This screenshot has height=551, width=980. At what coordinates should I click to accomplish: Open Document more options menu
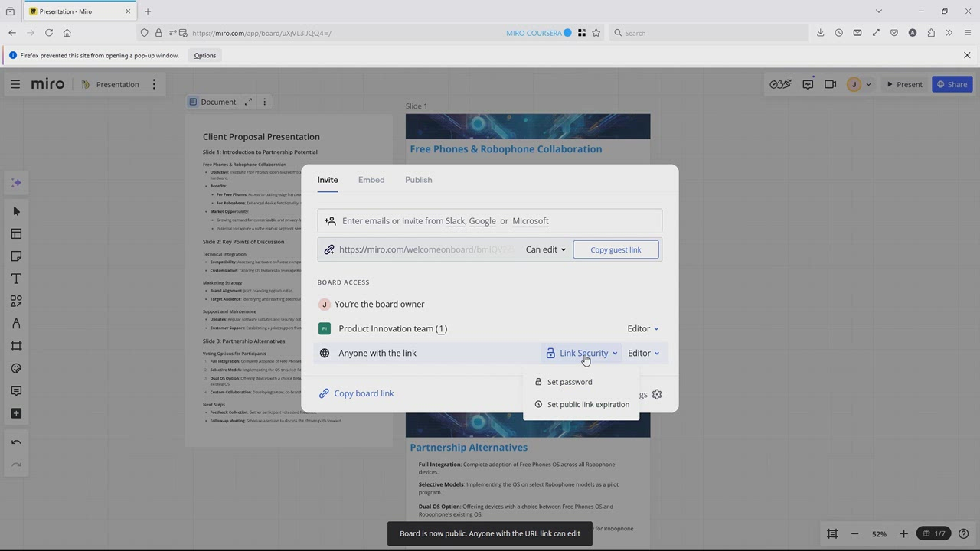[x=264, y=102]
